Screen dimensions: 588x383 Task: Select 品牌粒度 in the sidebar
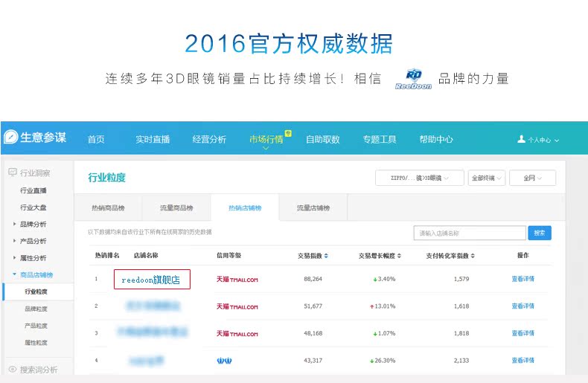click(36, 309)
